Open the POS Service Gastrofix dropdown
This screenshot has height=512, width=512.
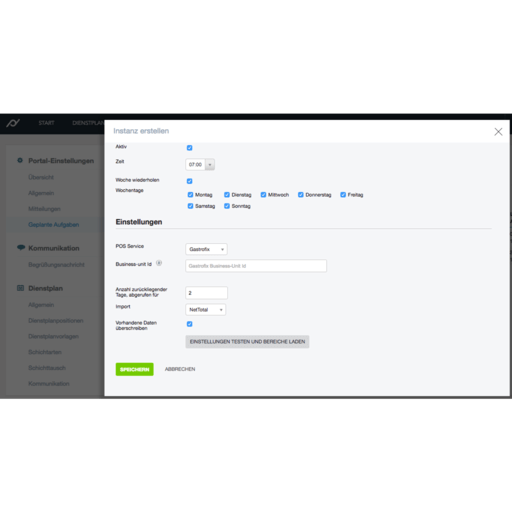coord(206,249)
